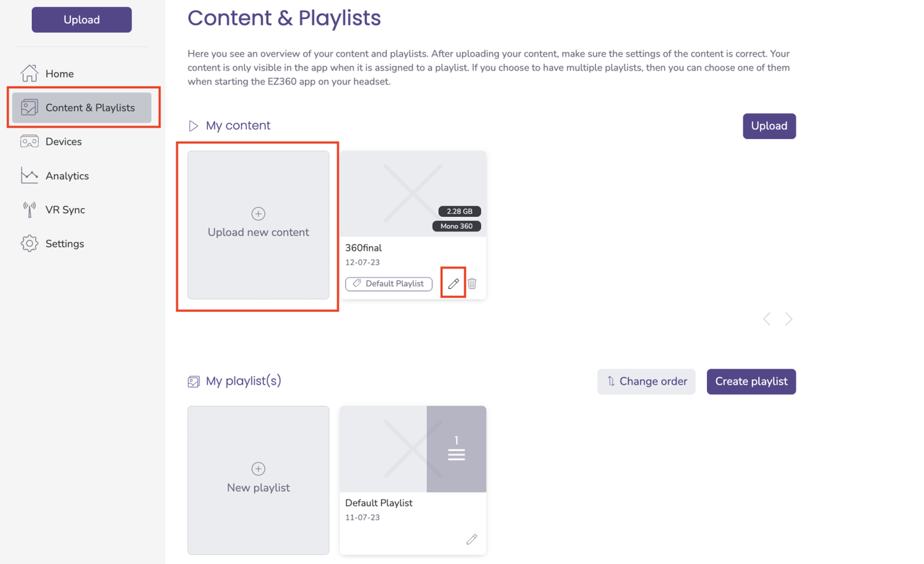Viewport: 924px width, 564px height.
Task: Click the Default Playlist tag on 360final
Action: (x=389, y=284)
